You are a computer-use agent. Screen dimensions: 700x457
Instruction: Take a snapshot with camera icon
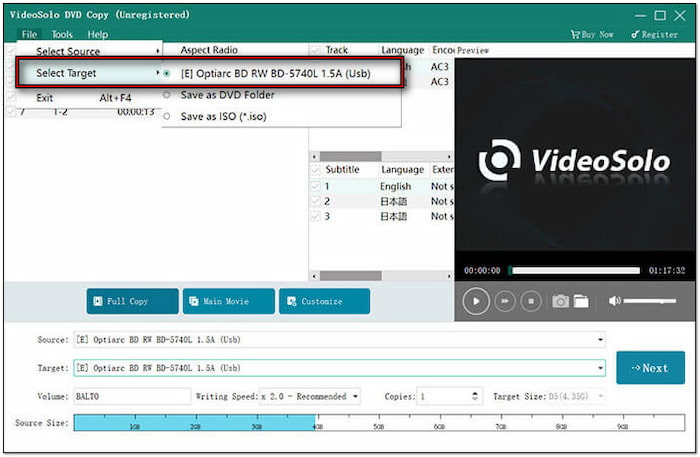(560, 301)
